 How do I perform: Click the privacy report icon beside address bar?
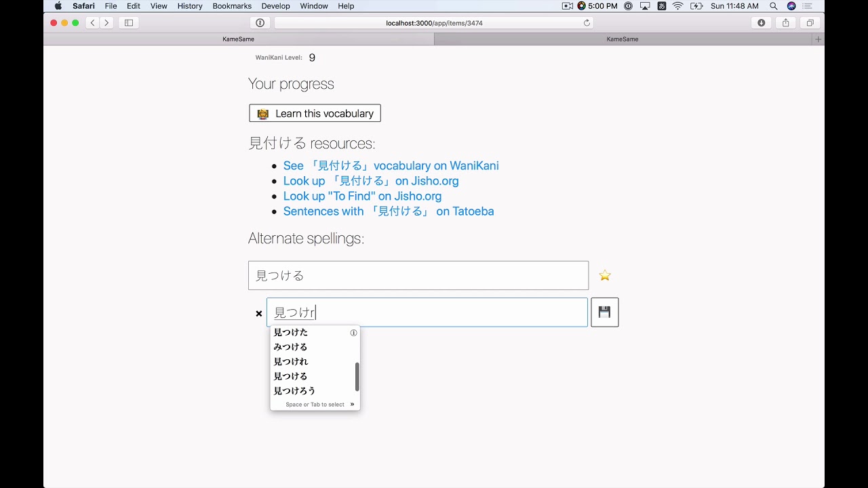(x=260, y=22)
